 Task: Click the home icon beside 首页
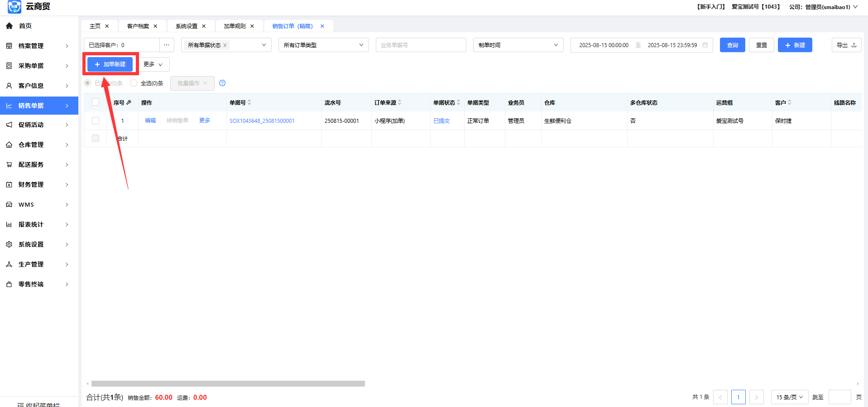(x=9, y=26)
